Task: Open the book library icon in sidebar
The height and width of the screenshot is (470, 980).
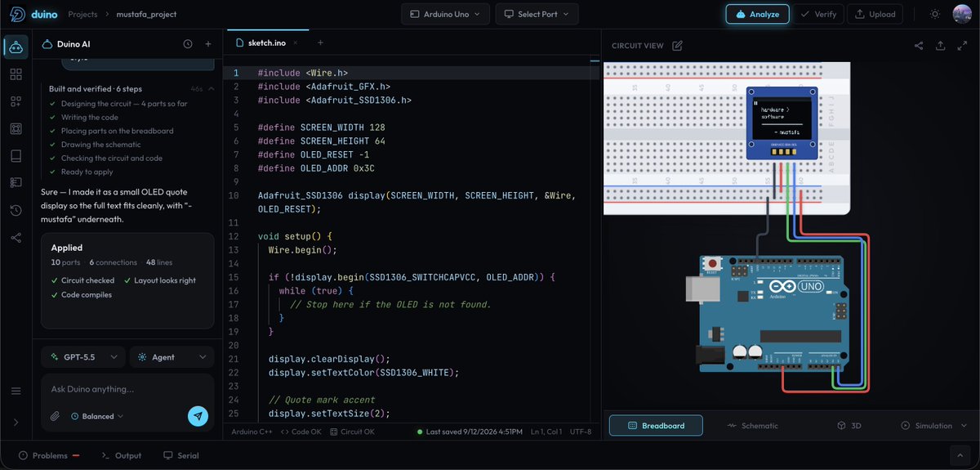Action: click(16, 155)
